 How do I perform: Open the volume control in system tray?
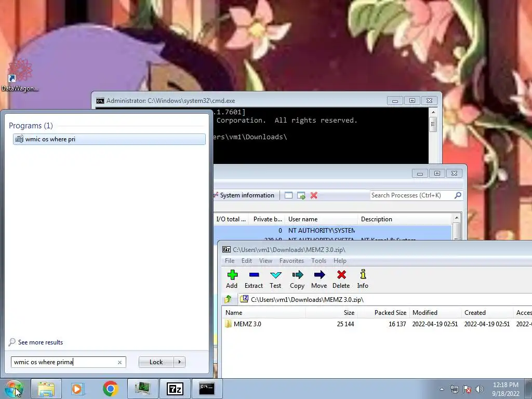click(480, 389)
